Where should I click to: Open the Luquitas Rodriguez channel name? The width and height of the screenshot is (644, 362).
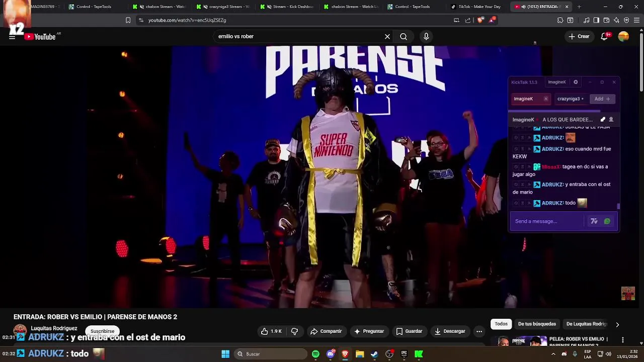[x=54, y=328]
